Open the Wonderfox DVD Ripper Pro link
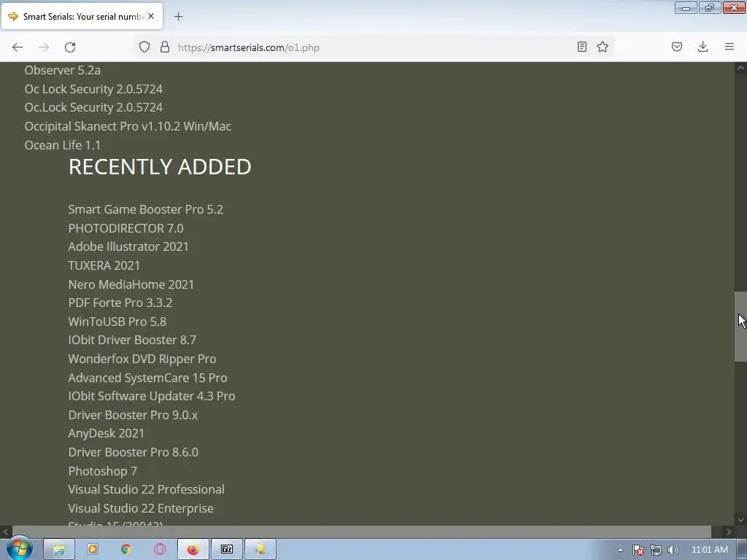The image size is (747, 560). point(142,359)
